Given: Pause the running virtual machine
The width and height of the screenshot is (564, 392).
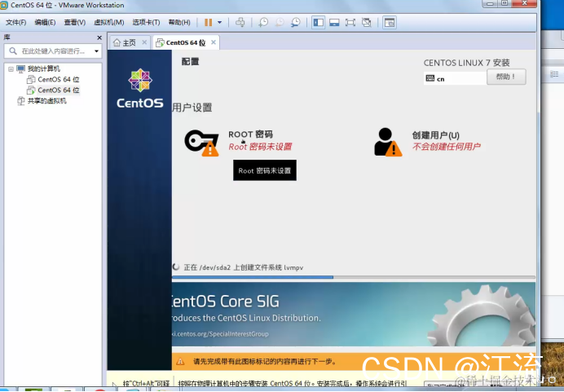Looking at the screenshot, I should point(209,22).
